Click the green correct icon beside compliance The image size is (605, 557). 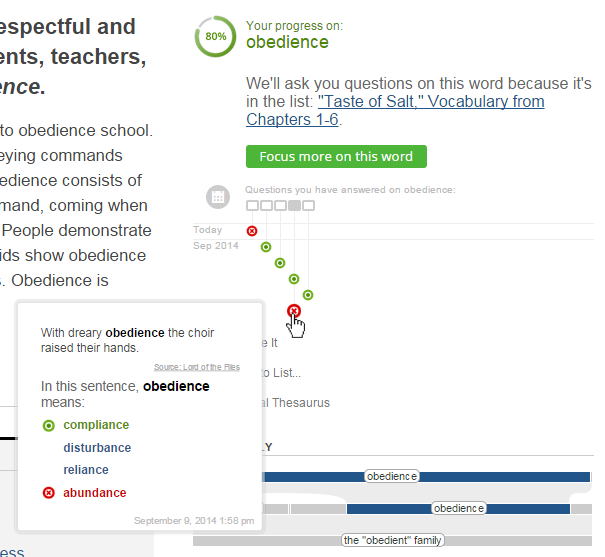(x=49, y=426)
